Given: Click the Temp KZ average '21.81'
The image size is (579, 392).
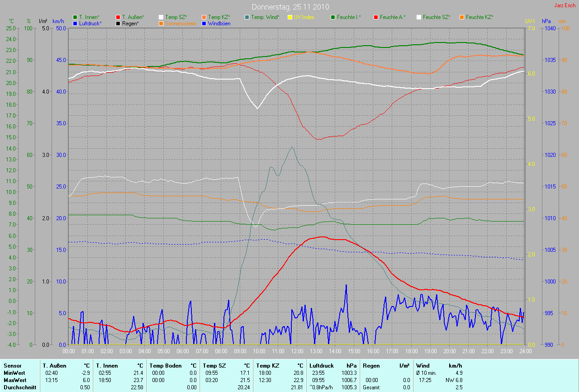Looking at the screenshot, I should click(x=296, y=387).
